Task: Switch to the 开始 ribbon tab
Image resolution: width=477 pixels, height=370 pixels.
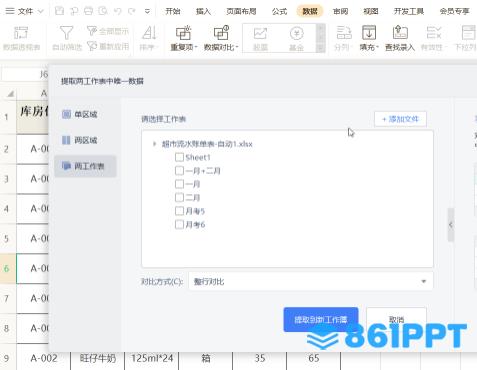Action: 173,11
